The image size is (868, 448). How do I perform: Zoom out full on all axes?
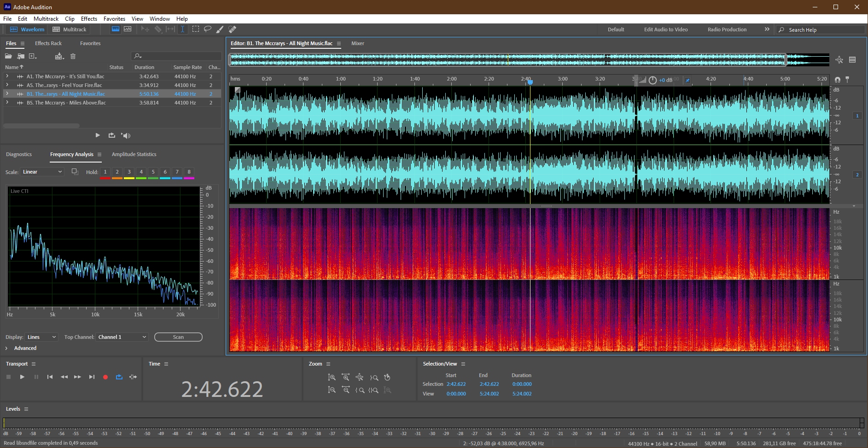click(x=360, y=378)
